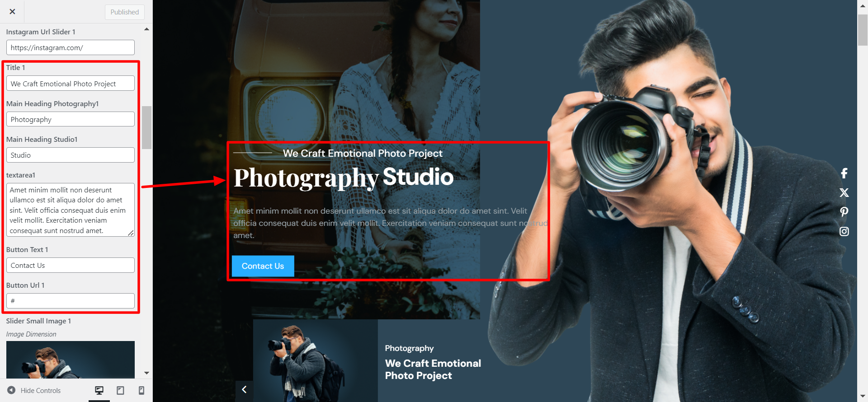
Task: Close the Customizer with the X icon
Action: [12, 12]
